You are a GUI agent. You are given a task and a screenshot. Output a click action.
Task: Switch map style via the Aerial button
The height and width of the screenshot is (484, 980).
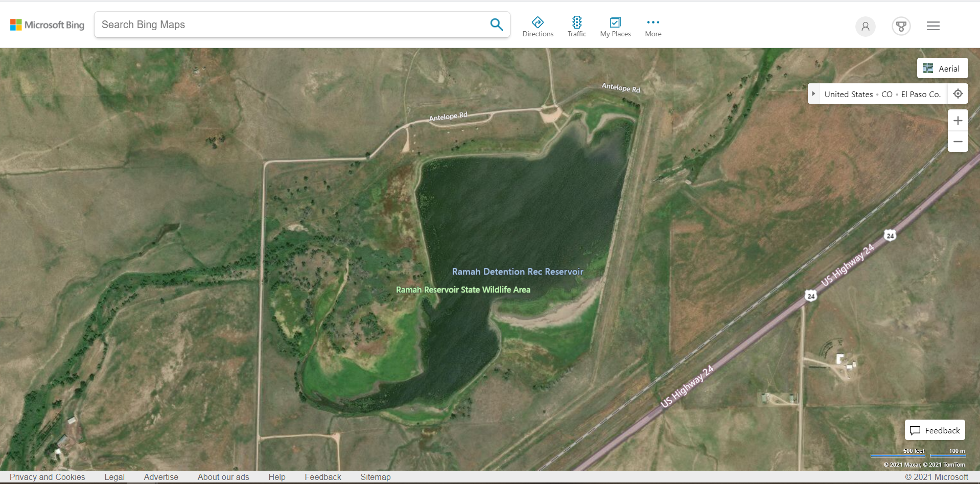tap(942, 68)
